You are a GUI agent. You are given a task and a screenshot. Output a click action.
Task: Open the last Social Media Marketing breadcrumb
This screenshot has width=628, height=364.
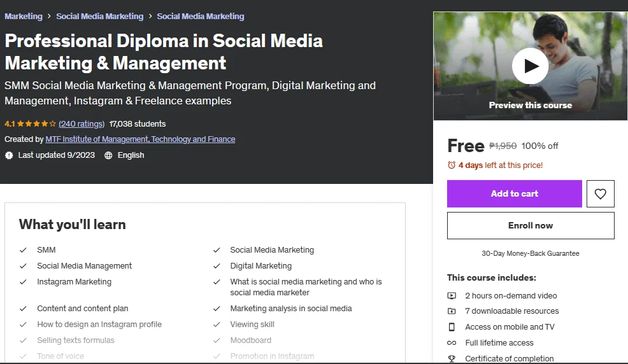click(x=200, y=17)
